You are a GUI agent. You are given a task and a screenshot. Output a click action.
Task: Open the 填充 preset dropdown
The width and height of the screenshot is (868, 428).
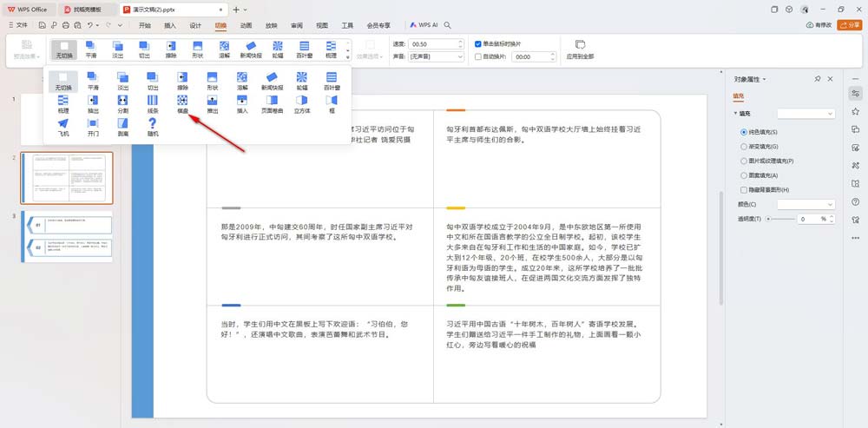click(806, 113)
